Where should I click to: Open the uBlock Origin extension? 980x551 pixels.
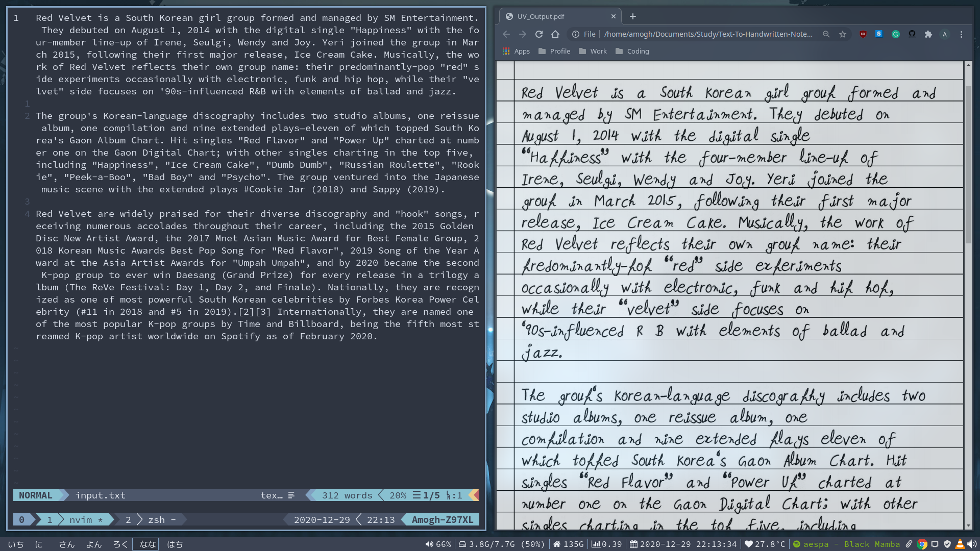click(x=863, y=34)
